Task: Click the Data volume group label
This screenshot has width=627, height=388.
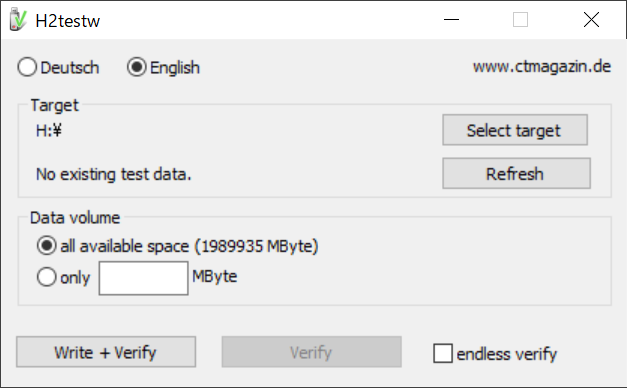Action: click(x=75, y=218)
